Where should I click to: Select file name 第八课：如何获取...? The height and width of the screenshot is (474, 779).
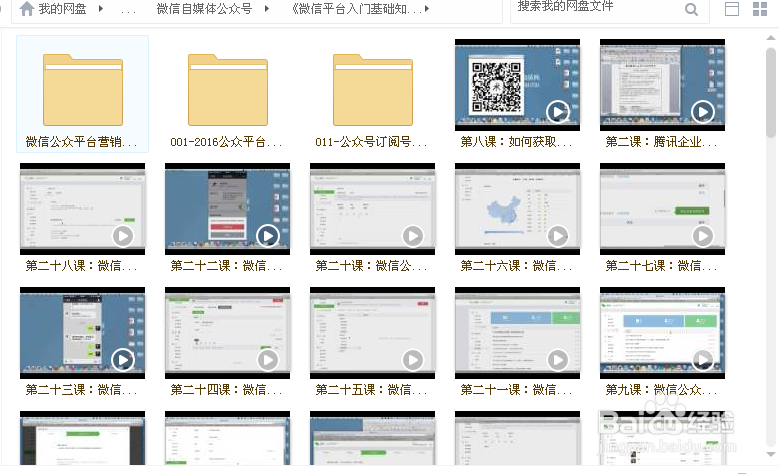click(x=516, y=142)
